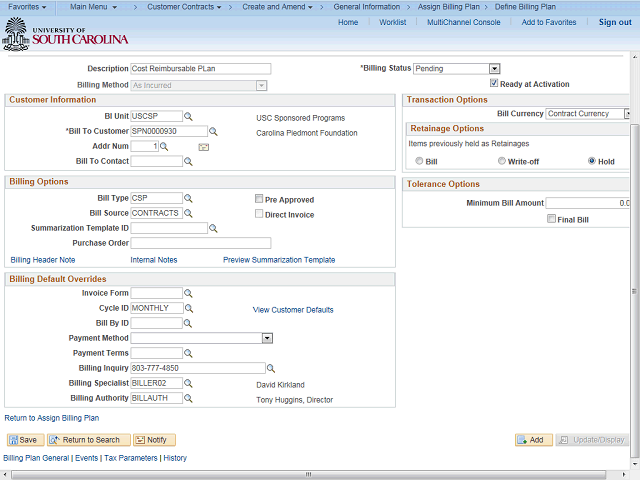
Task: Click into Minimum Bill Amount field
Action: pos(588,203)
